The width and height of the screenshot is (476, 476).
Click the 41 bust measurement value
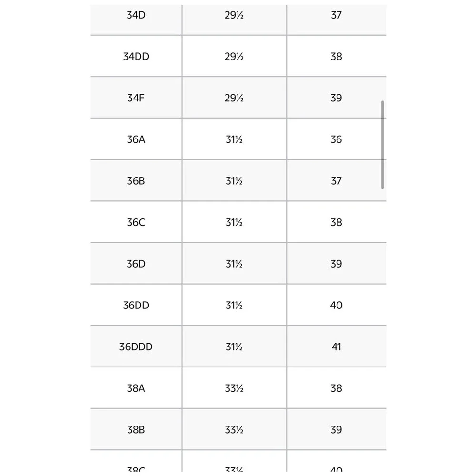coord(337,347)
